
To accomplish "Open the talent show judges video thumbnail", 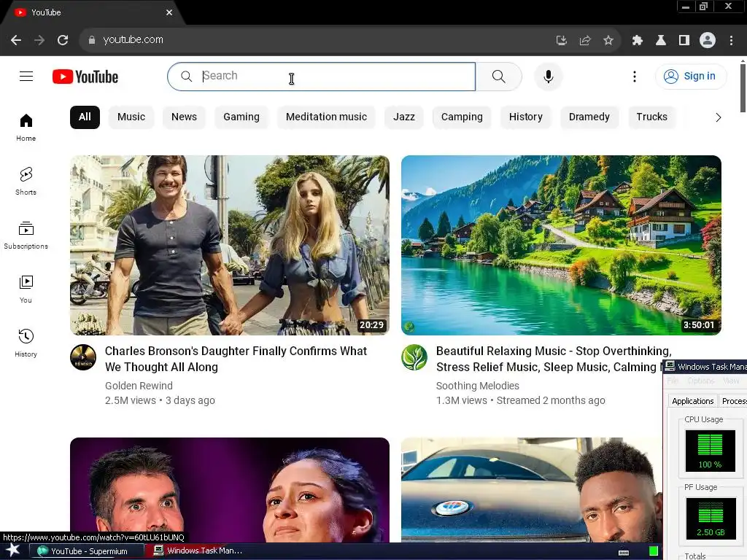I will pyautogui.click(x=230, y=489).
